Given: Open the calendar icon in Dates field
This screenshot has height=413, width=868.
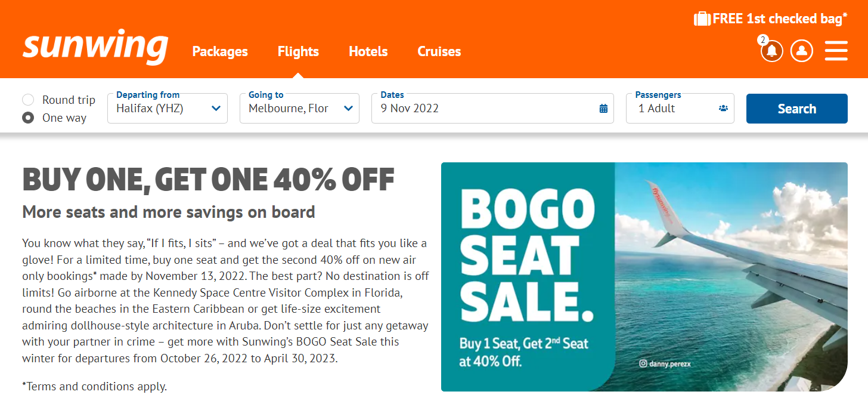Looking at the screenshot, I should pos(603,108).
